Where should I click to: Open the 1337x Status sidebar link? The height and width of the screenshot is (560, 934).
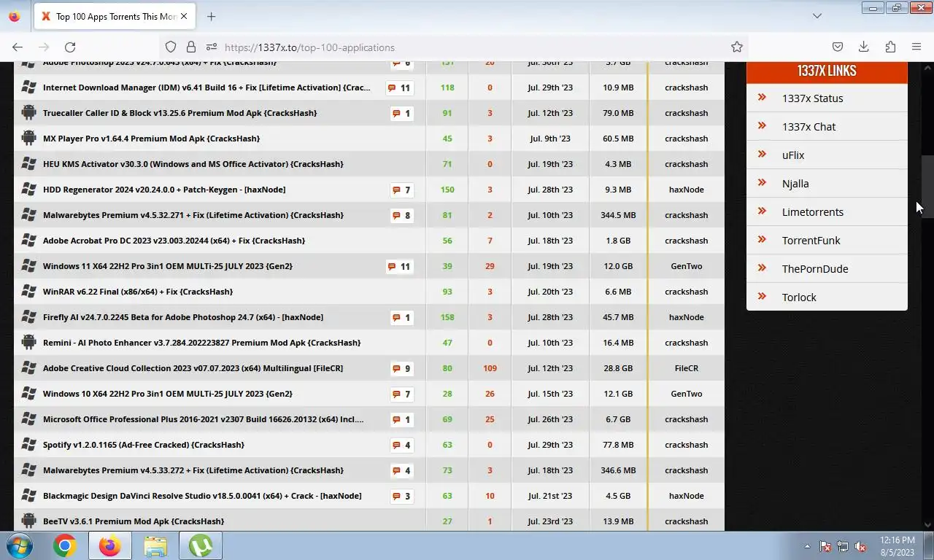point(812,98)
